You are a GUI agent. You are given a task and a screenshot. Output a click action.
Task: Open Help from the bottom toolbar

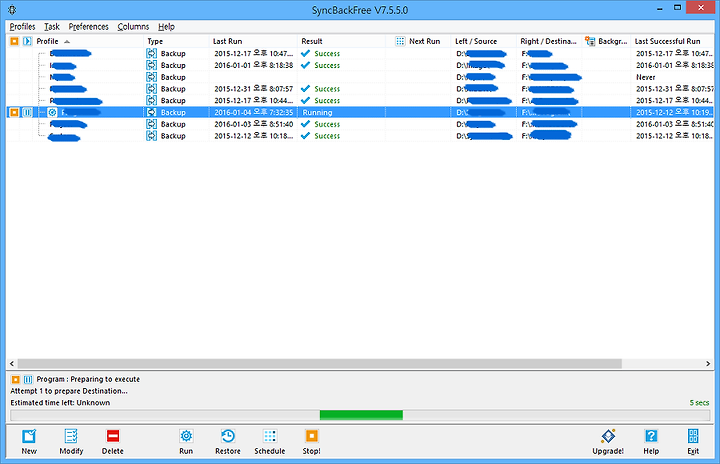pos(651,441)
